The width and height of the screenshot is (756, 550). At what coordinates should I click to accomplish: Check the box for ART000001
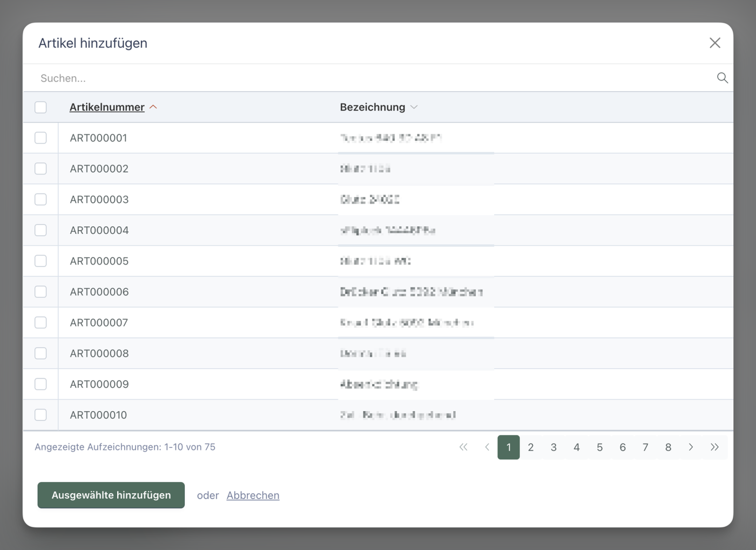point(40,138)
